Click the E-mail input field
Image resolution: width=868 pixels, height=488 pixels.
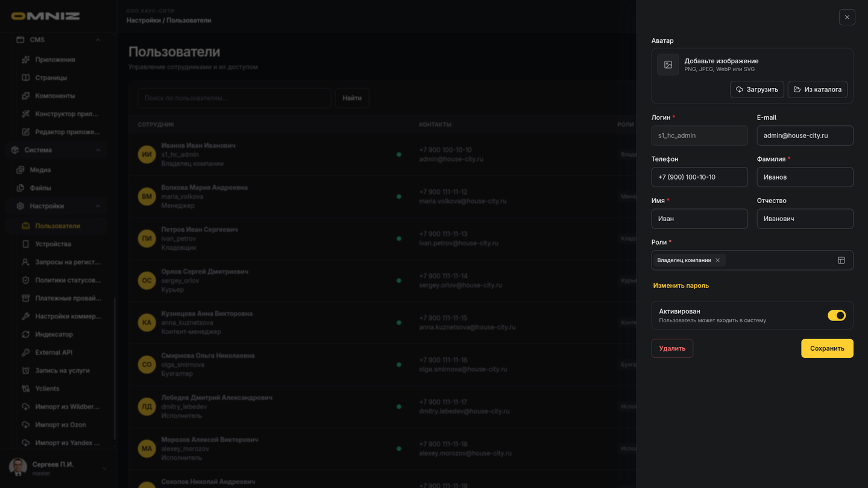click(x=805, y=136)
